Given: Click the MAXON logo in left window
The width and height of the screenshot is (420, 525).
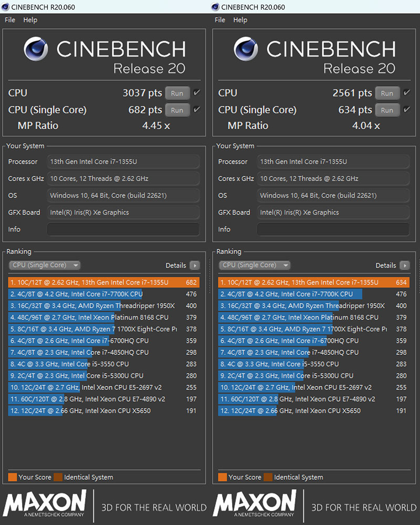Looking at the screenshot, I should coord(45,503).
